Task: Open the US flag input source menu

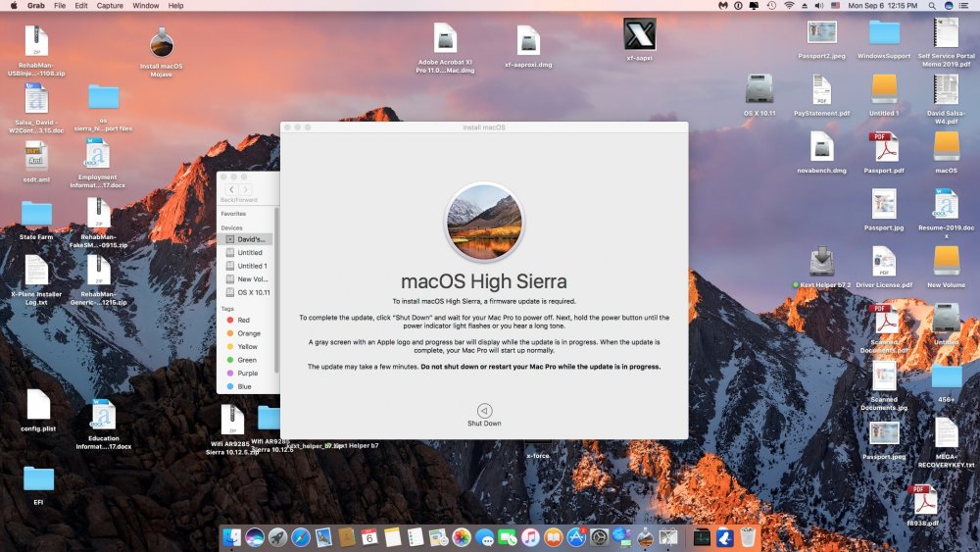Action: click(x=836, y=6)
